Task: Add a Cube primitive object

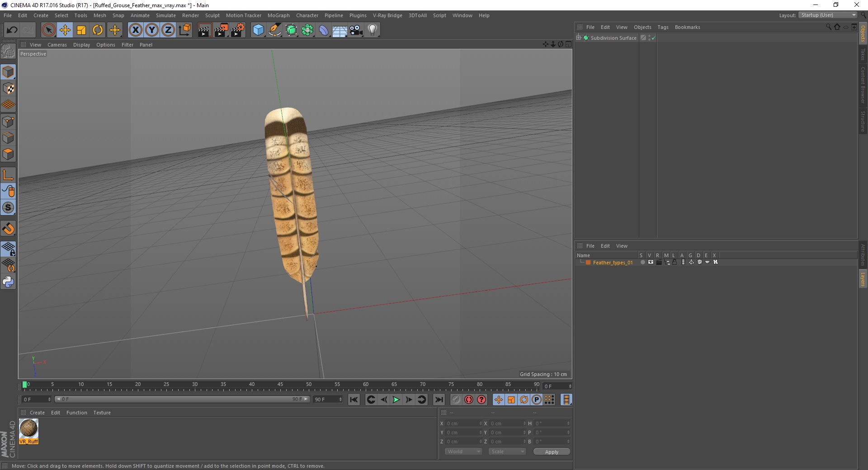Action: (258, 30)
